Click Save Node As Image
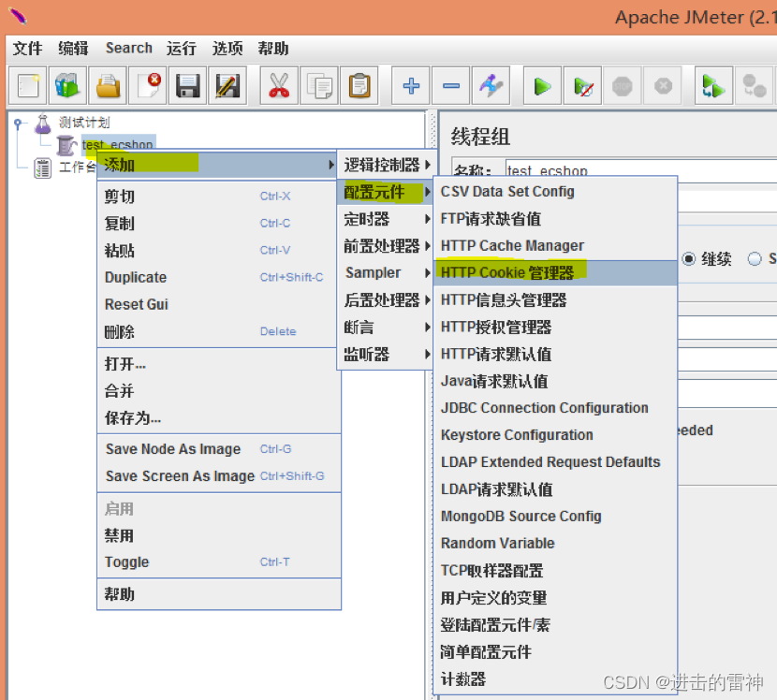Screen dimensions: 777x700 click(x=219, y=449)
